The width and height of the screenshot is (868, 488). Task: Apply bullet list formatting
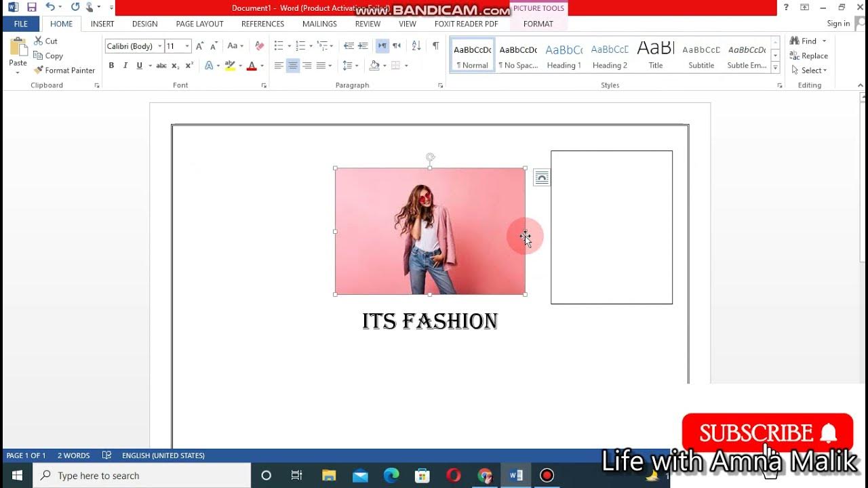point(278,45)
